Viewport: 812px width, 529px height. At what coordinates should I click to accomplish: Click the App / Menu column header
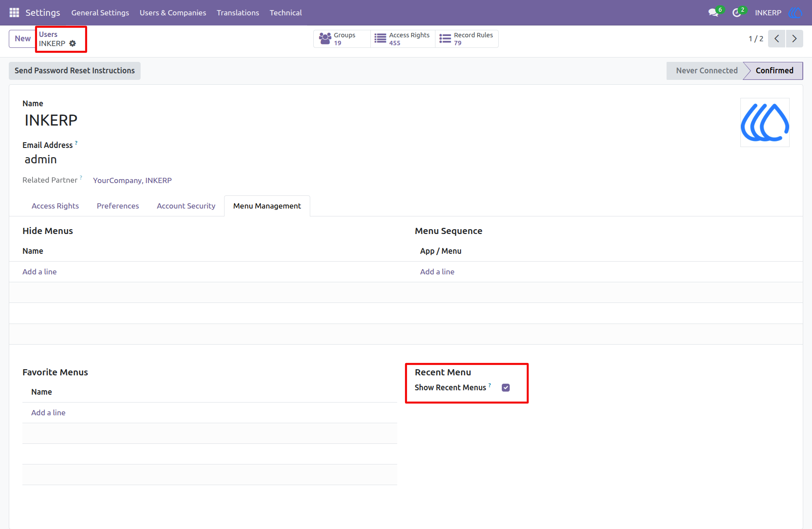pyautogui.click(x=441, y=251)
